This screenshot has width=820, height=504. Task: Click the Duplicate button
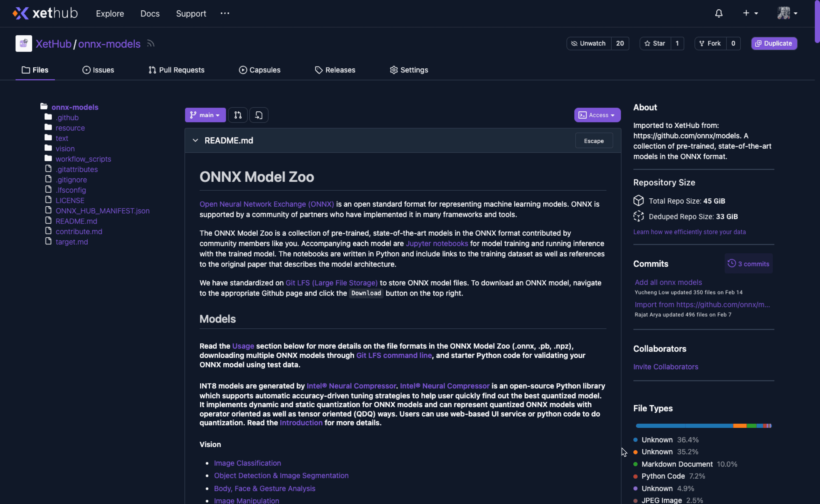click(774, 43)
